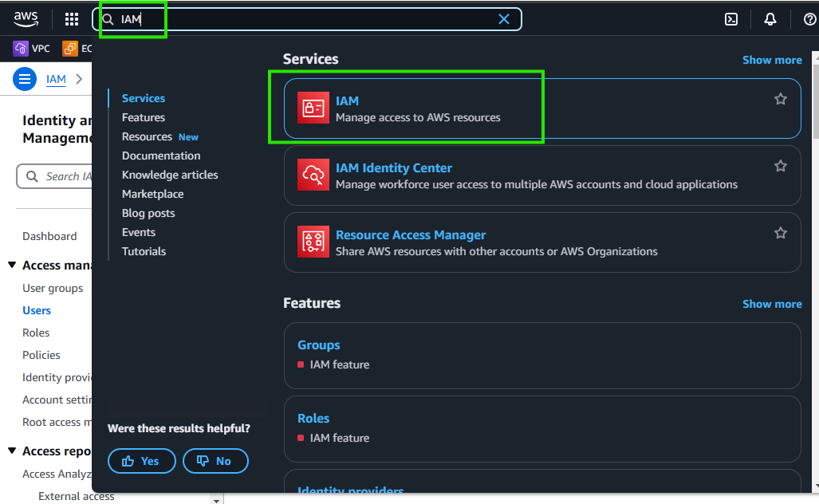Select Features category in search results
This screenshot has height=504, width=819.
(144, 117)
